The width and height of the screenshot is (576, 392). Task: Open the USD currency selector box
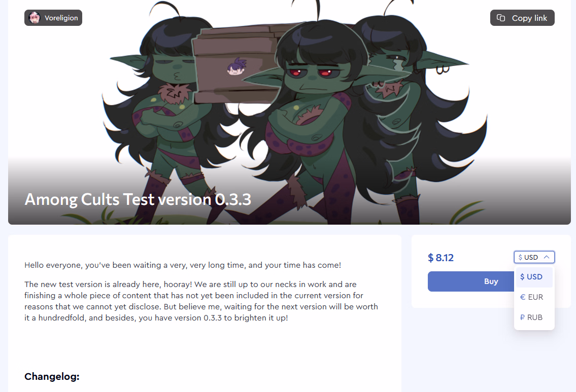(534, 257)
